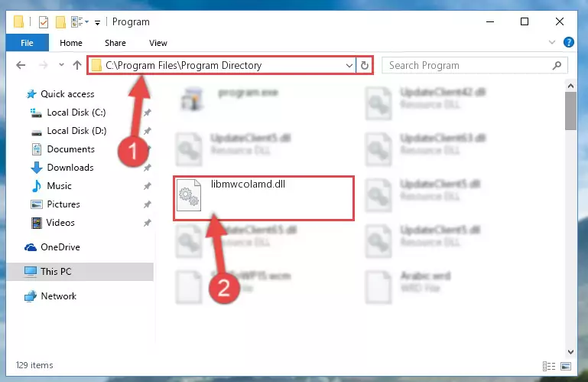This screenshot has height=382, width=588.
Task: Click inside the Search Program field
Action: click(x=469, y=65)
